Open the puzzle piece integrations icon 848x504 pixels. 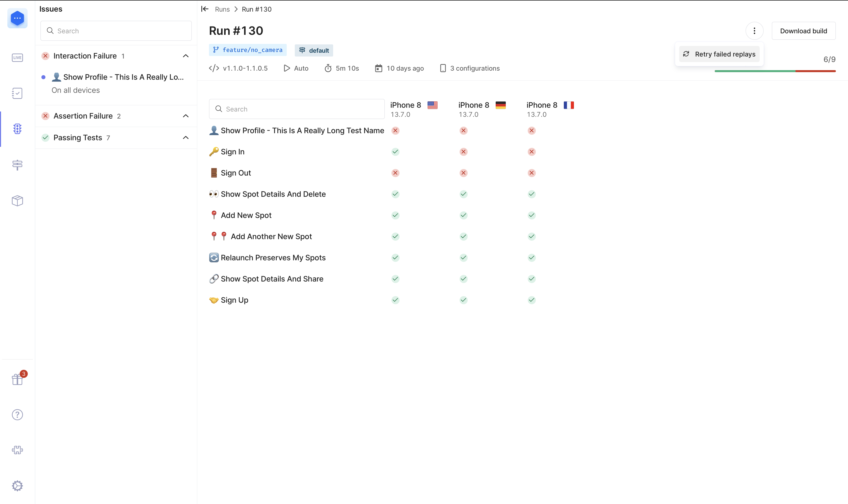pyautogui.click(x=17, y=450)
